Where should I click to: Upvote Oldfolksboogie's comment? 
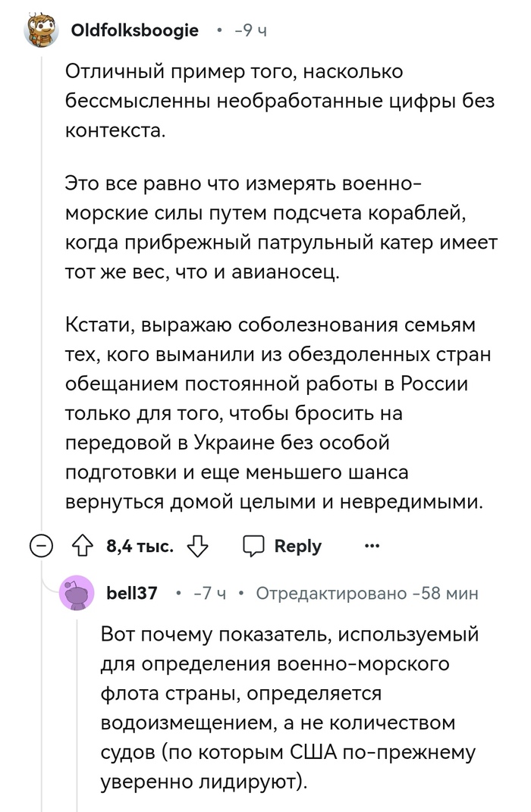pos(82,546)
